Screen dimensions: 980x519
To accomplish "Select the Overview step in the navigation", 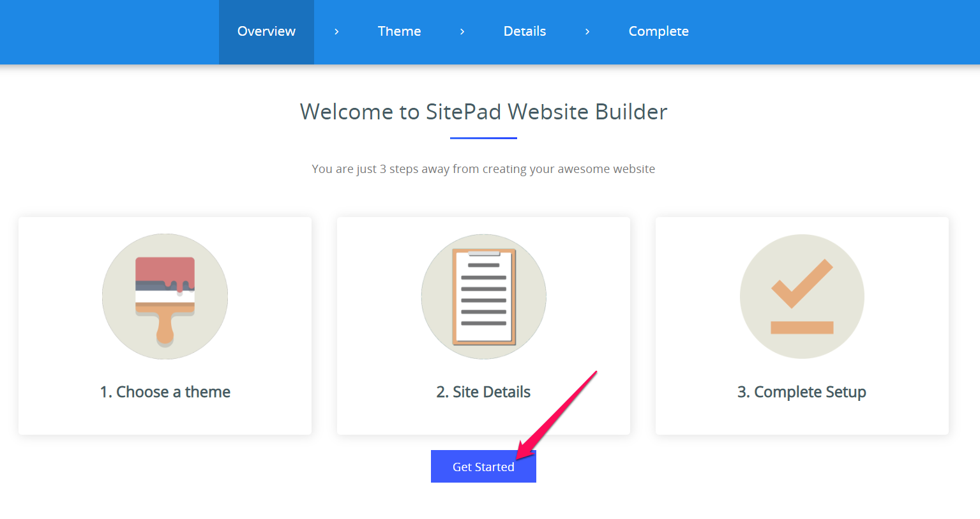I will [x=266, y=31].
